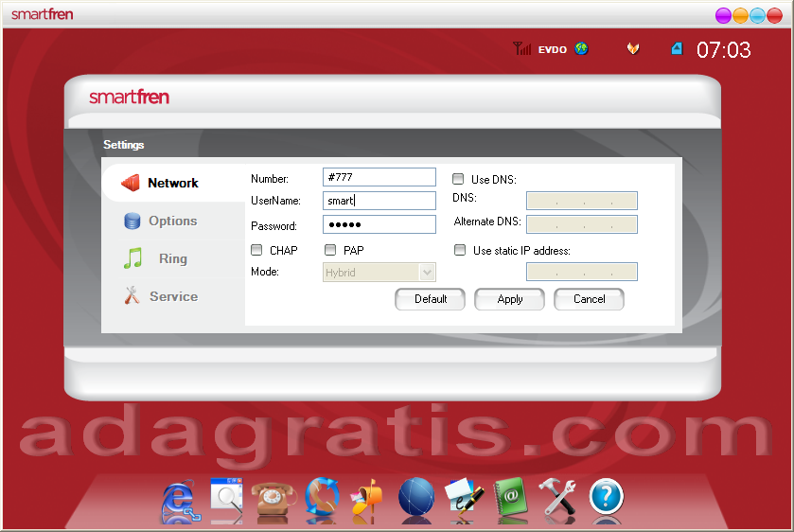Open the help question mark dock icon
The image size is (794, 532).
[606, 497]
